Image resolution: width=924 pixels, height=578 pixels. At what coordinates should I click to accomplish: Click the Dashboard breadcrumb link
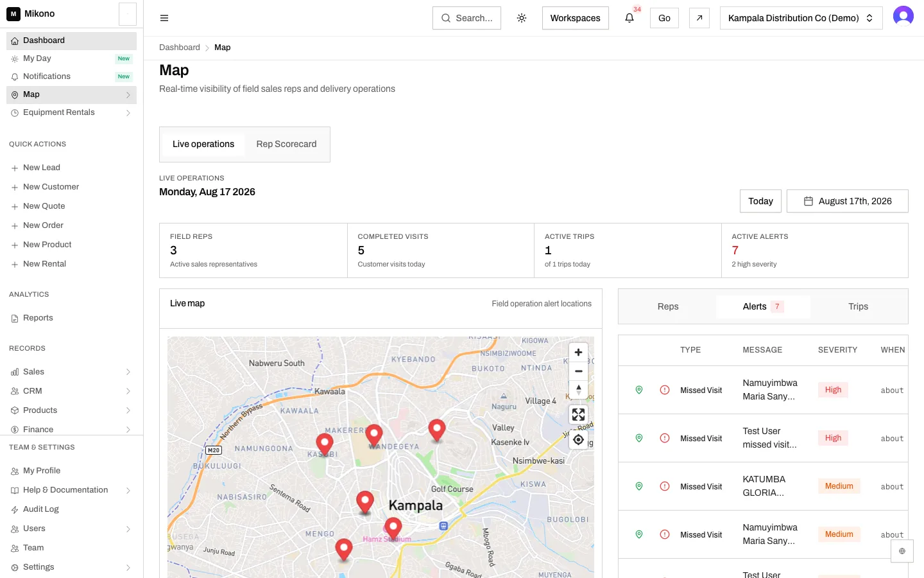pos(180,48)
